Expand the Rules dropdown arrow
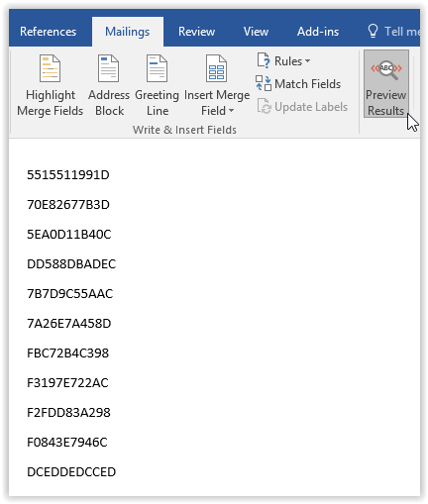 click(307, 61)
